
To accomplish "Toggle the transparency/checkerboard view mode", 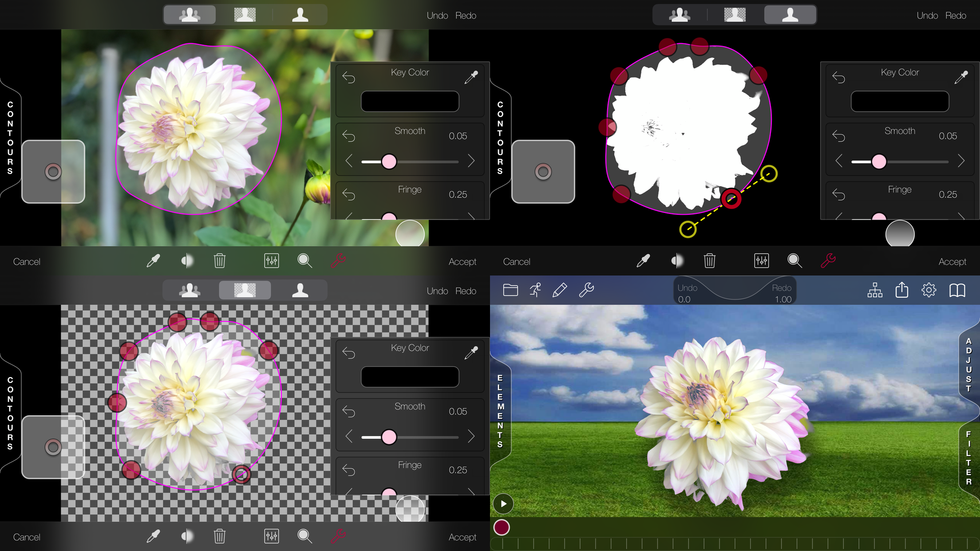I will point(244,290).
